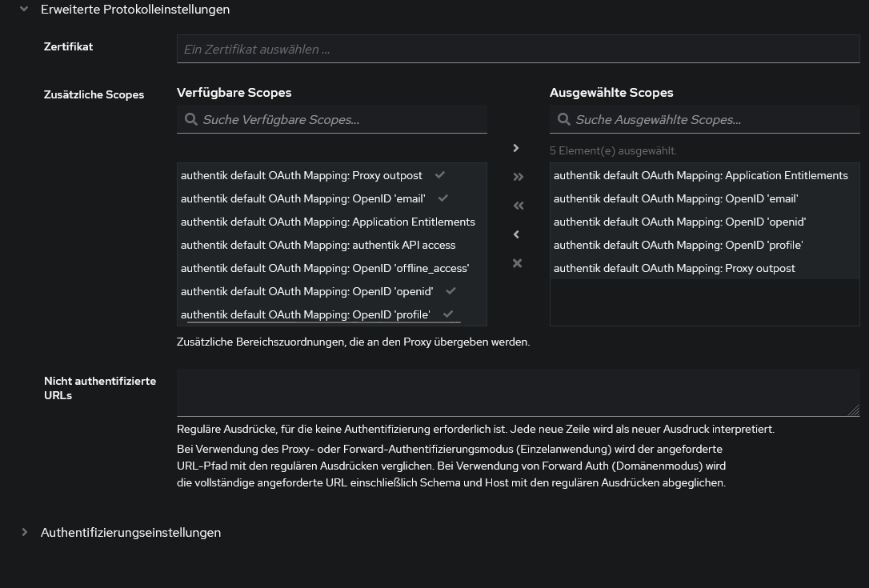The height and width of the screenshot is (588, 869).
Task: Click the add all double right-arrow icon
Action: click(518, 177)
